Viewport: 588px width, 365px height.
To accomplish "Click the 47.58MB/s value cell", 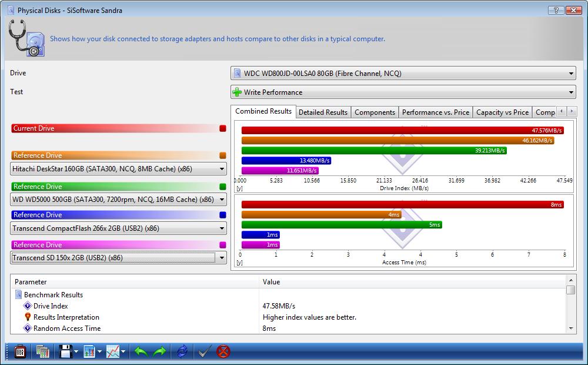I will [279, 306].
